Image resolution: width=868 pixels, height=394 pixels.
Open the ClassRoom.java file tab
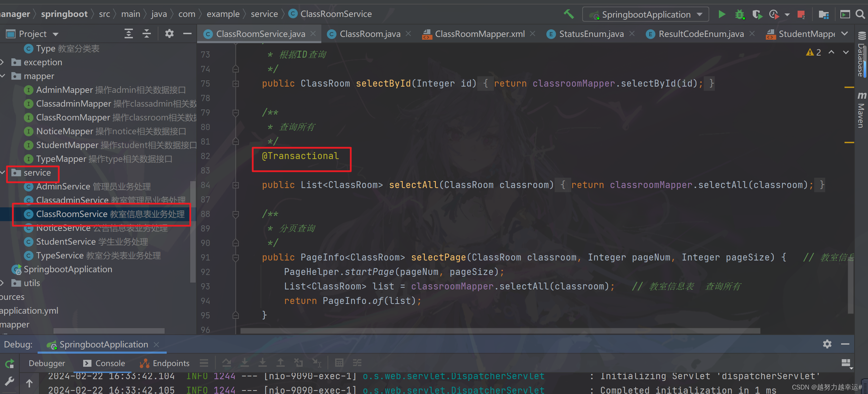(x=369, y=33)
